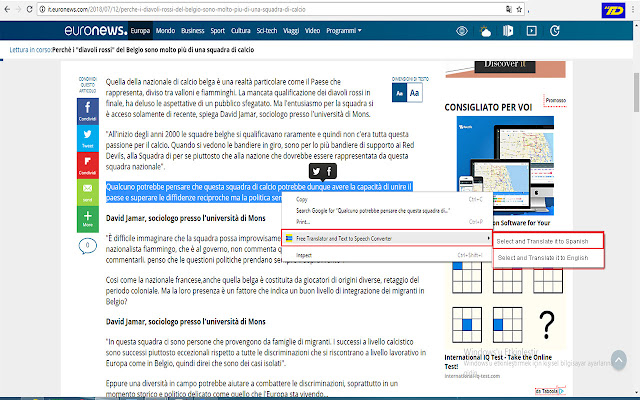Click the scrollbar up arrow
640x400 pixels.
[636, 24]
